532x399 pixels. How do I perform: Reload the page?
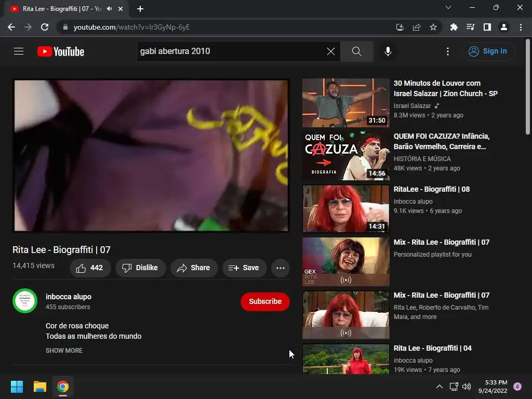[x=45, y=27]
